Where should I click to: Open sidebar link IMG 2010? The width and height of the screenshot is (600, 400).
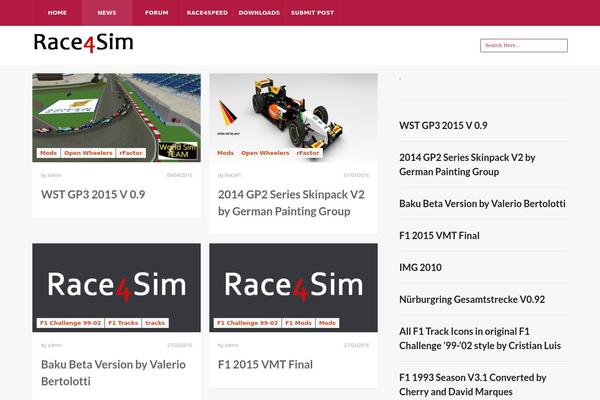click(x=421, y=268)
